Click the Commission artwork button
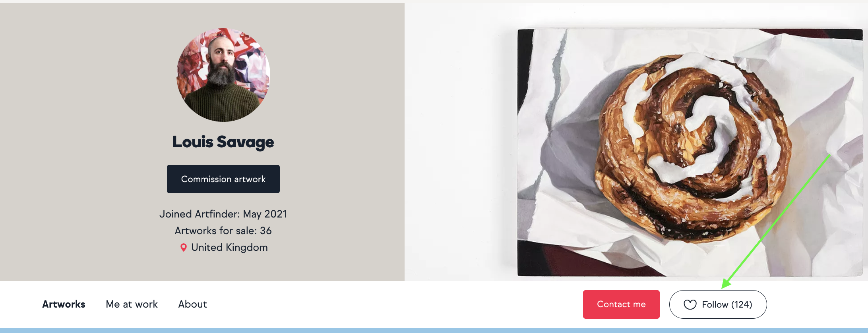The width and height of the screenshot is (868, 333). (x=223, y=179)
